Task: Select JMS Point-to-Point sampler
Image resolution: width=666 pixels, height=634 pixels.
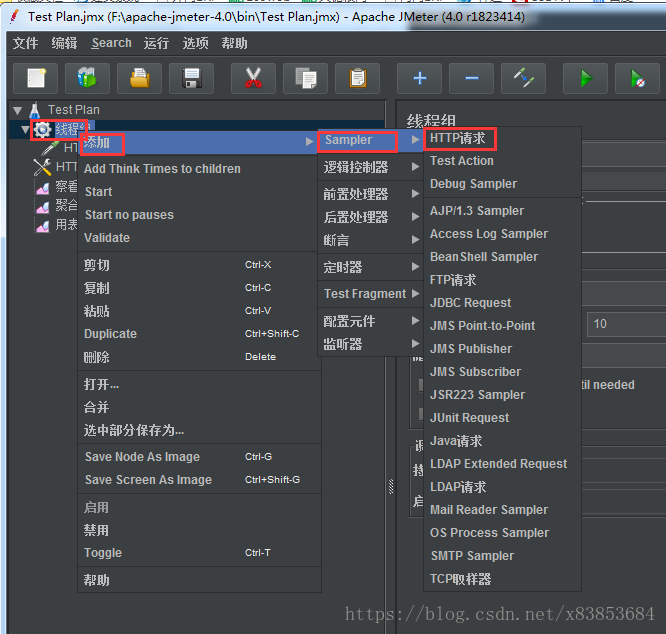Action: coord(502,326)
